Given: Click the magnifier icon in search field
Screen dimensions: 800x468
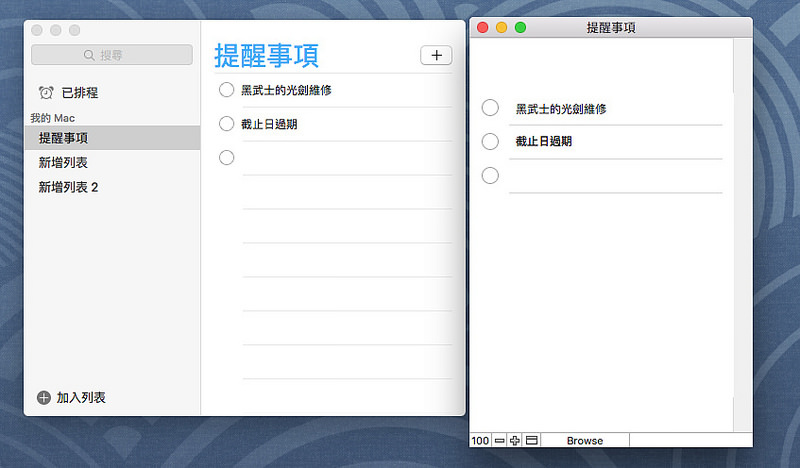Looking at the screenshot, I should point(89,55).
